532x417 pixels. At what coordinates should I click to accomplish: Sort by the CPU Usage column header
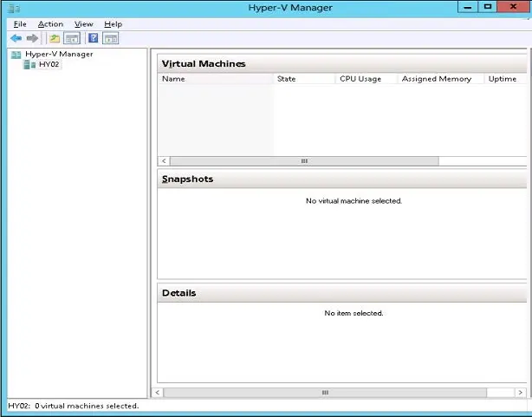(366, 79)
